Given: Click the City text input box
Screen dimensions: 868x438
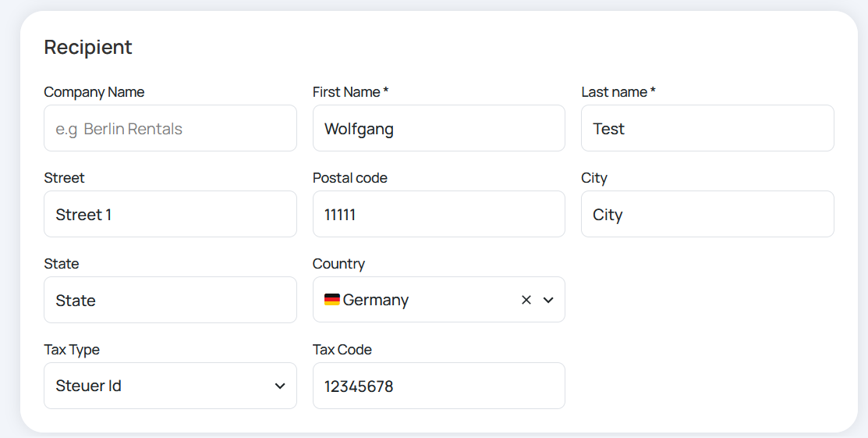Looking at the screenshot, I should coord(707,214).
